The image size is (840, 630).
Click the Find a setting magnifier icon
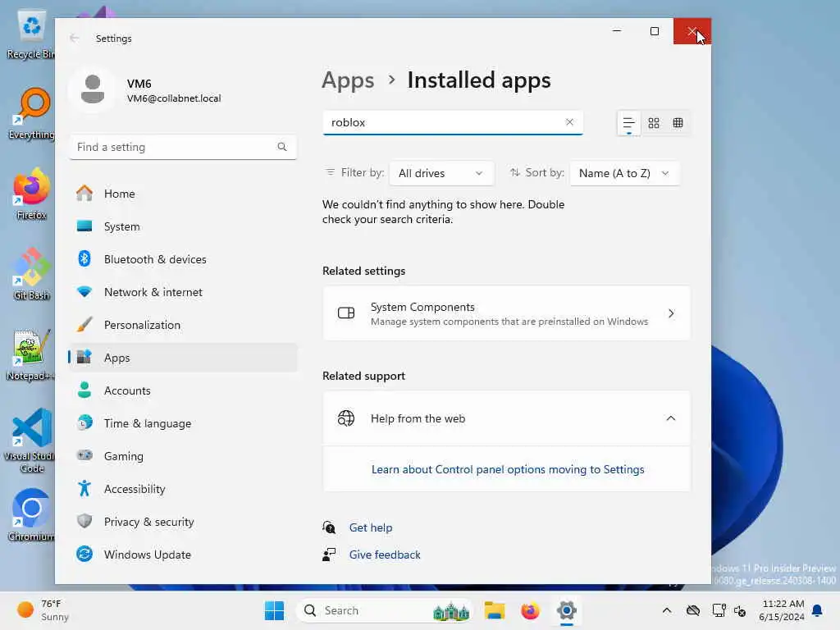[x=282, y=147]
